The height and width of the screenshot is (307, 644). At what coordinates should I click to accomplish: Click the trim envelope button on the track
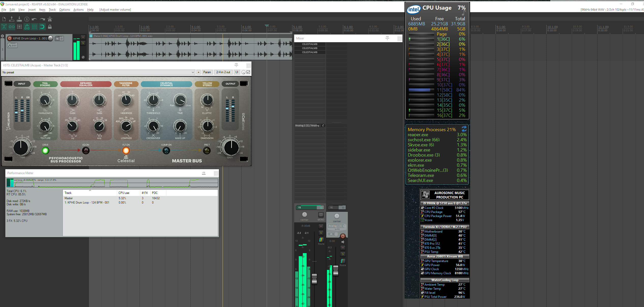pyautogui.click(x=12, y=45)
